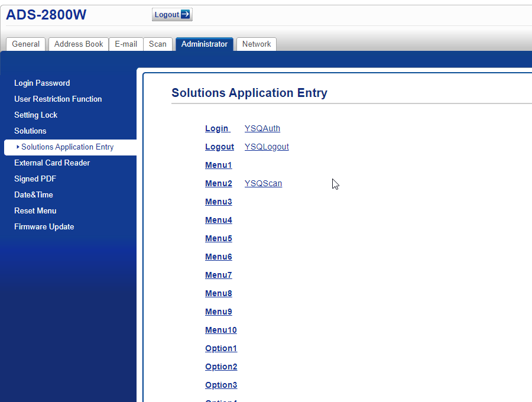
Task: Open Setting Lock page
Action: [35, 115]
